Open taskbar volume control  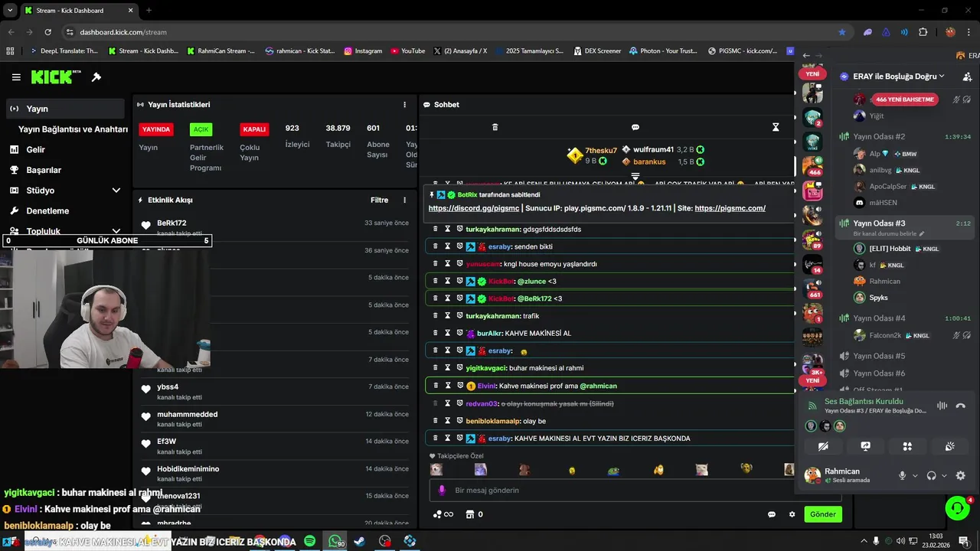point(900,542)
